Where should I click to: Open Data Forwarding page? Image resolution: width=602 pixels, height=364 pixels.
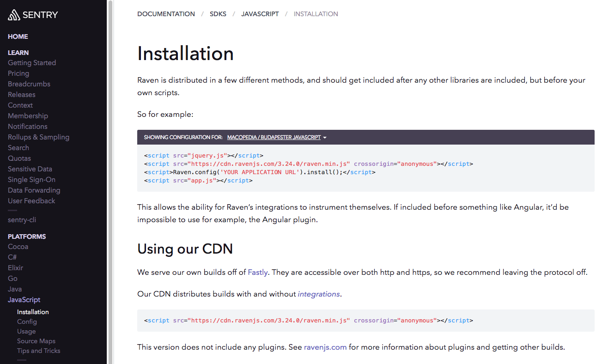pos(34,190)
